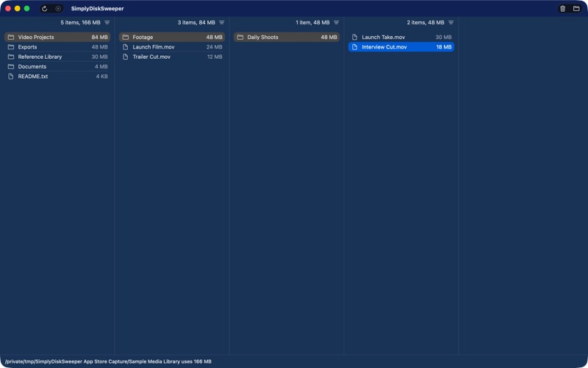Click the dimmed stop scan circle icon
The image size is (588, 368).
(x=58, y=9)
